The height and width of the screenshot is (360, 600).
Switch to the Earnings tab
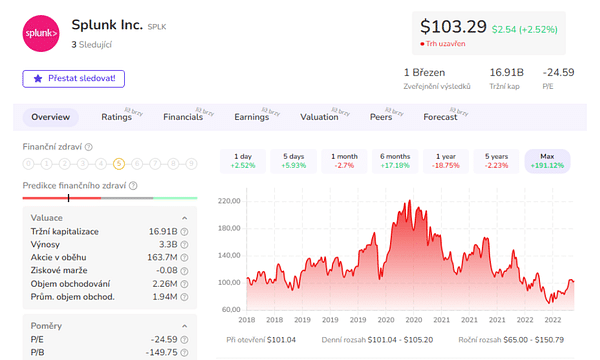pos(252,117)
